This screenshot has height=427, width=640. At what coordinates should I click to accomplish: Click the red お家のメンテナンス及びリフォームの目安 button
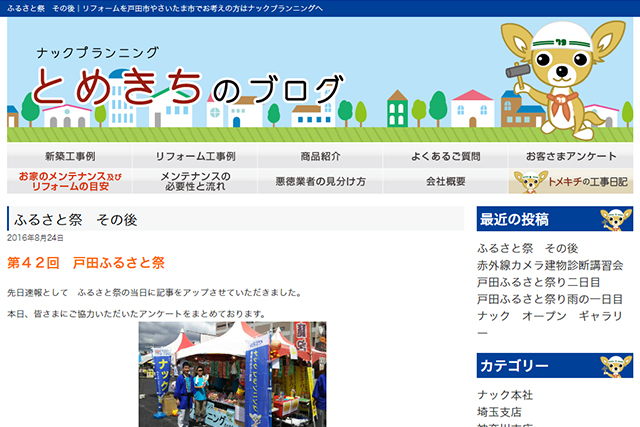70,181
